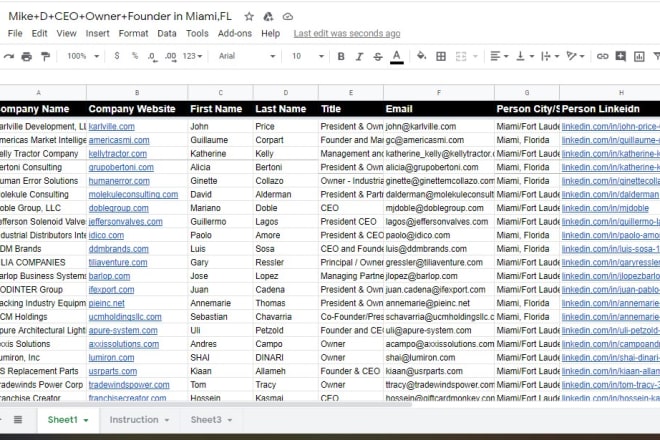Open the fill color picker
This screenshot has width=660, height=440.
[x=421, y=56]
